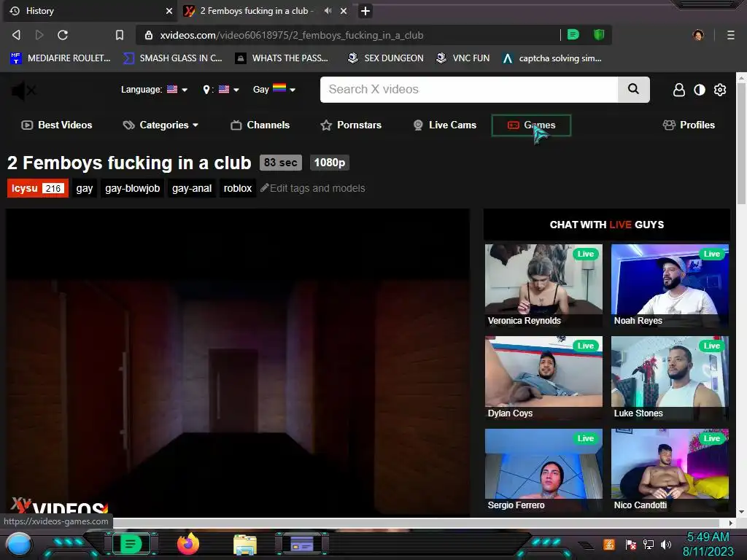Expand the Gay orientation dropdown
747x560 pixels.
click(274, 89)
